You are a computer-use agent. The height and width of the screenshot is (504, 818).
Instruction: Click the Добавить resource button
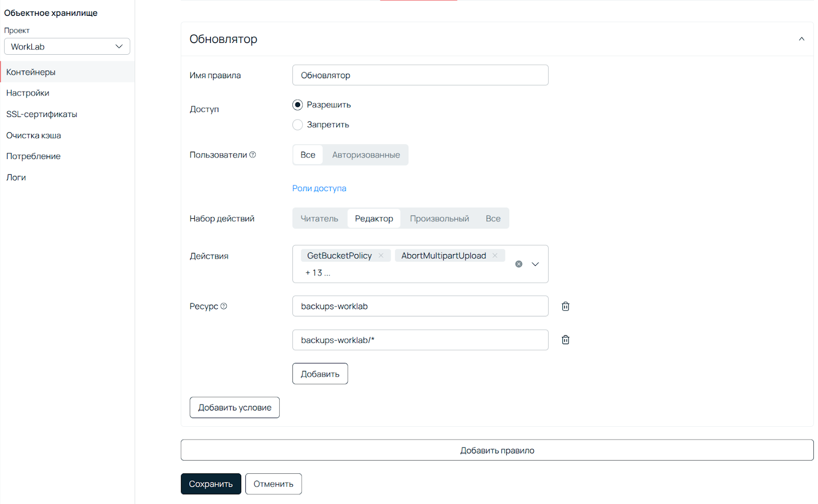320,374
